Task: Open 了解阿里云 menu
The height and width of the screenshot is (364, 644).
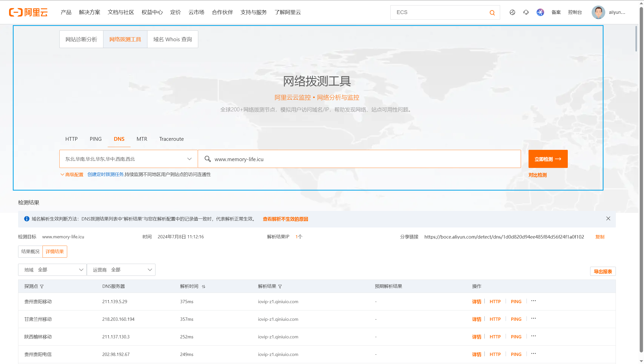Action: pyautogui.click(x=288, y=12)
